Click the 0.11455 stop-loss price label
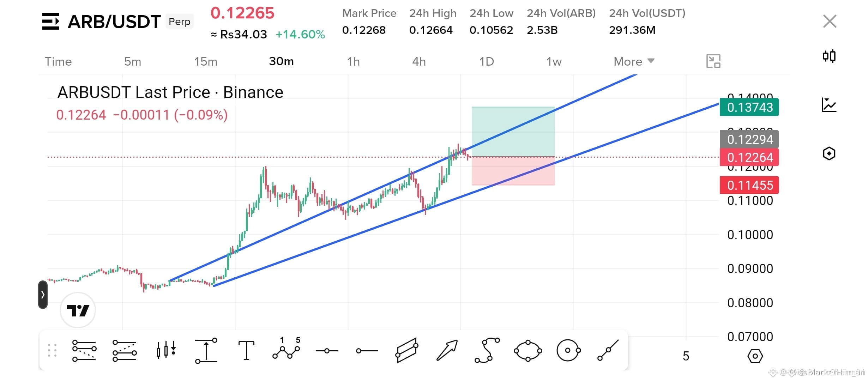Screen dimensions: 868x381 click(749, 185)
